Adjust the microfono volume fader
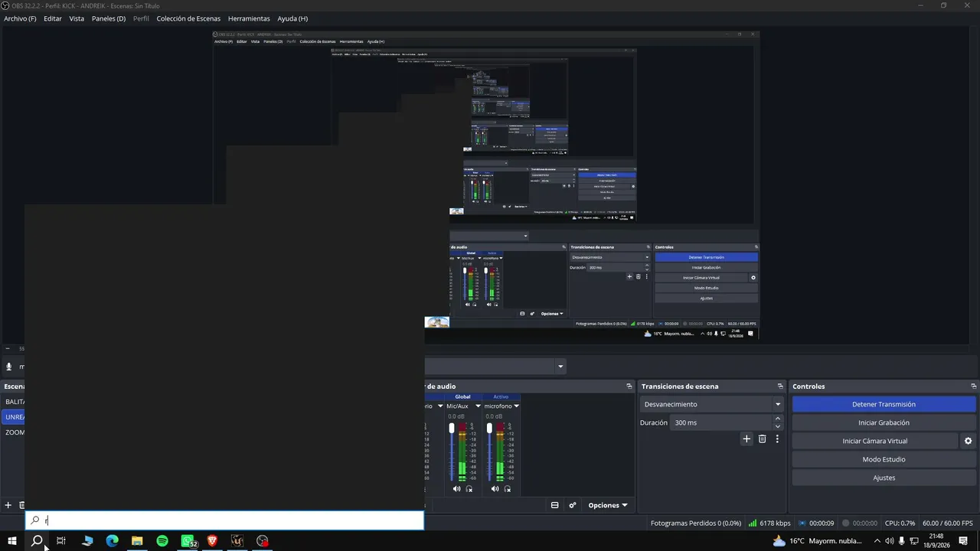The height and width of the screenshot is (551, 980). [x=489, y=429]
